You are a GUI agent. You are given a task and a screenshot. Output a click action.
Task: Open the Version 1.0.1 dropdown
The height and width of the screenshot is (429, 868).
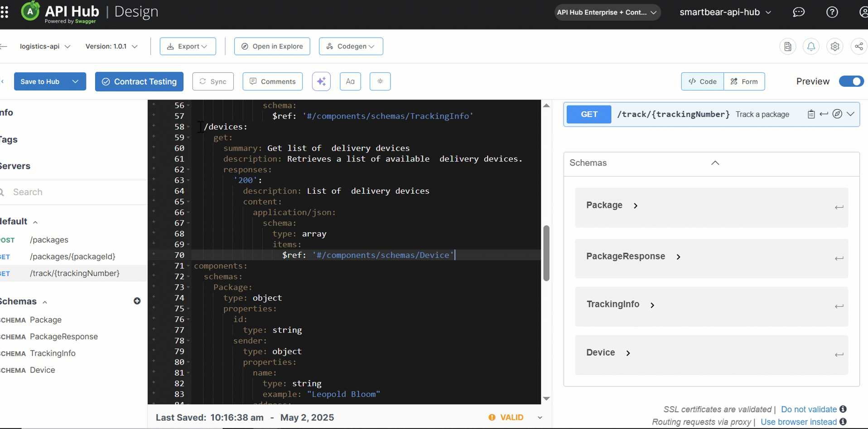tap(111, 46)
